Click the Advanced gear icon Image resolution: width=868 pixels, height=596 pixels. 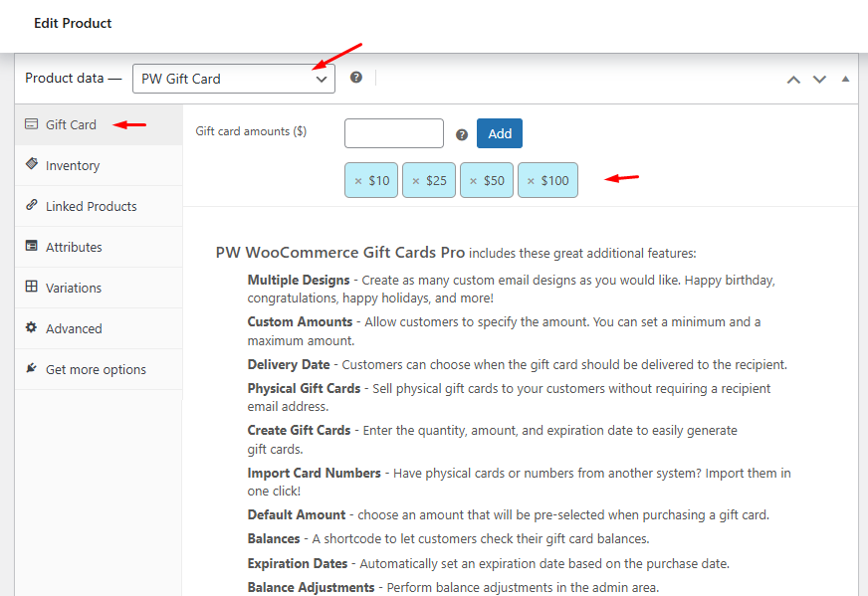click(x=32, y=327)
